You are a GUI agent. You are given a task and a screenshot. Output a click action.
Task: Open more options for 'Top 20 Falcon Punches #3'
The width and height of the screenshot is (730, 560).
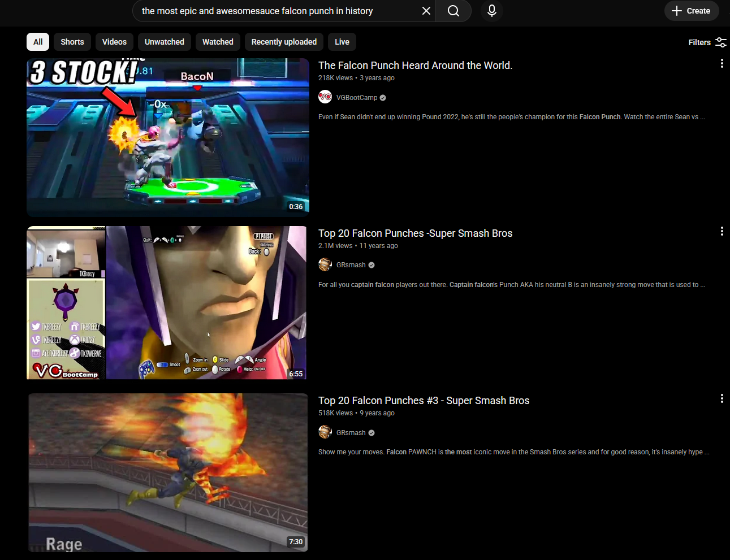pos(722,398)
